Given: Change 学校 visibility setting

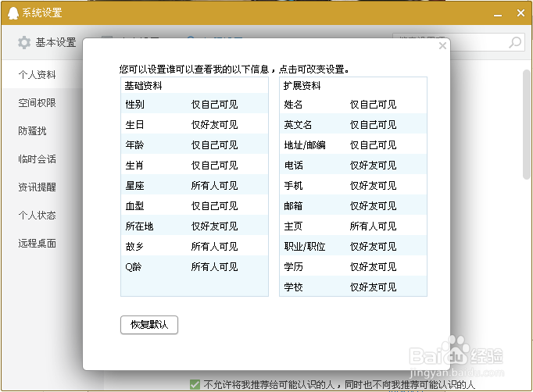Looking at the screenshot, I should pos(374,287).
